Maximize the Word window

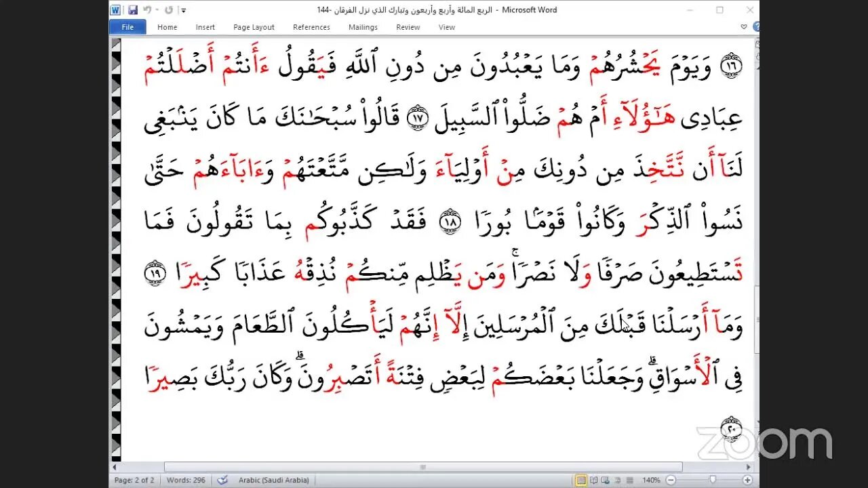[x=719, y=10]
